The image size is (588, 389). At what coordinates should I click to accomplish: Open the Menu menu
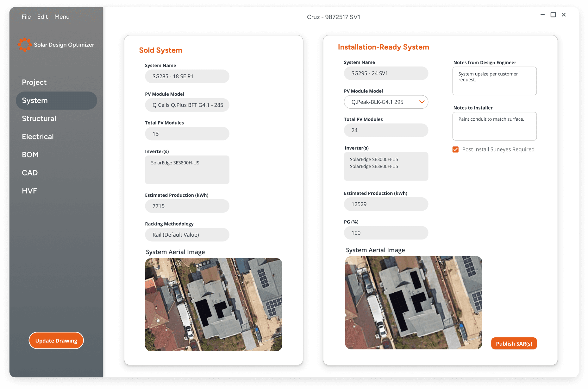tap(62, 17)
